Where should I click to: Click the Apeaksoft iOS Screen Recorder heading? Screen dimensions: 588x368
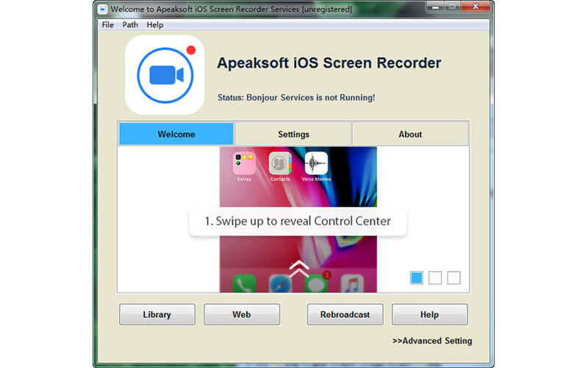tap(329, 63)
